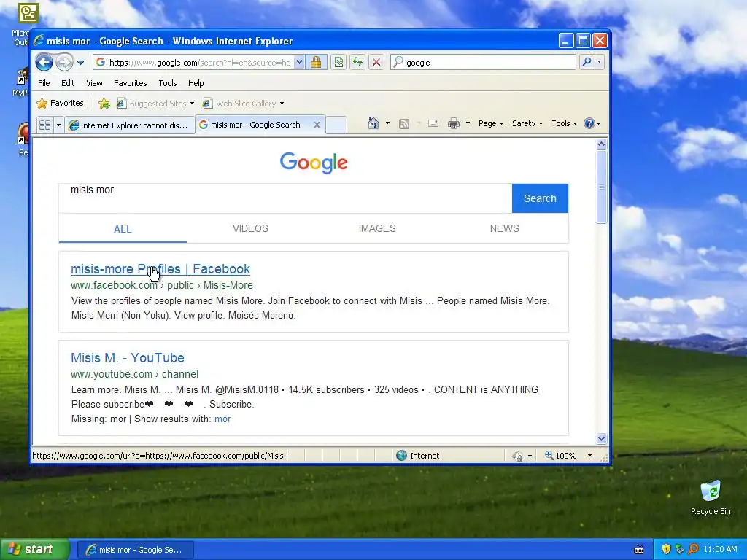Click the security lock icon
The image size is (747, 560).
click(316, 63)
